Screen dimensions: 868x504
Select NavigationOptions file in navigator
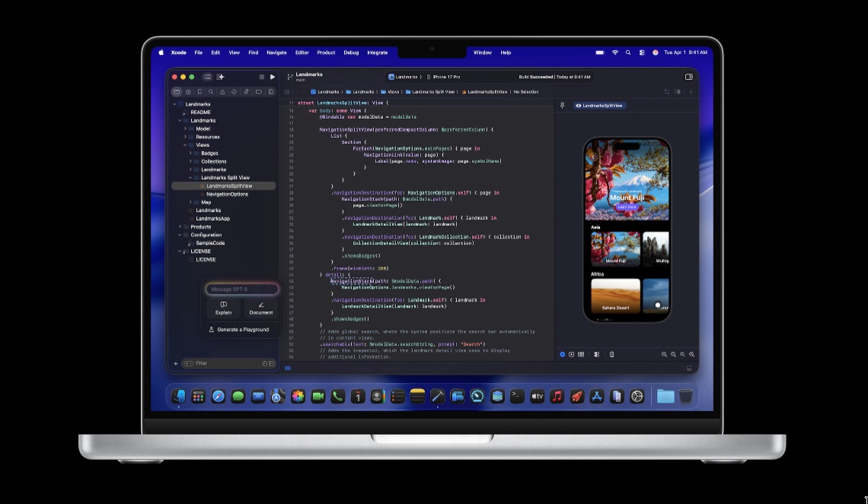tap(227, 194)
